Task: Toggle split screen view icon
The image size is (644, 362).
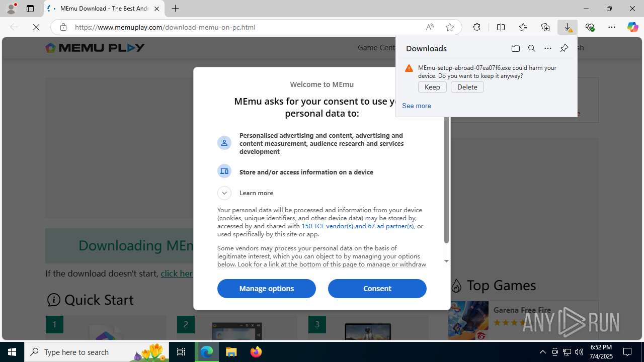Action: [x=501, y=27]
